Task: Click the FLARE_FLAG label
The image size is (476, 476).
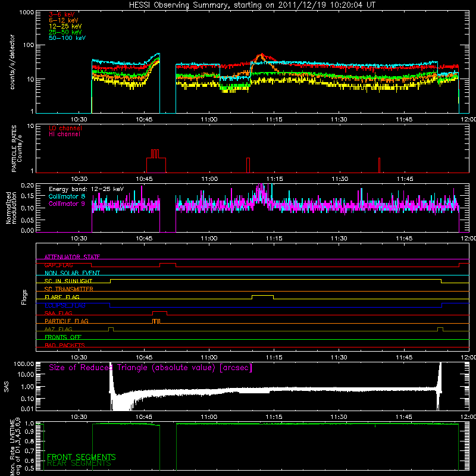Action: pos(62,297)
